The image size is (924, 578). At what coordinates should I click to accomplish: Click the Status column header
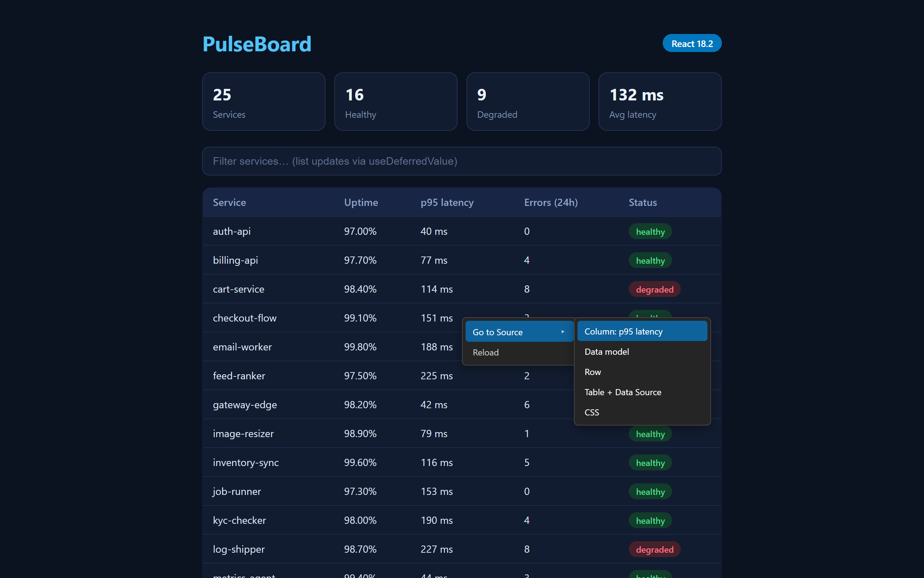(642, 202)
